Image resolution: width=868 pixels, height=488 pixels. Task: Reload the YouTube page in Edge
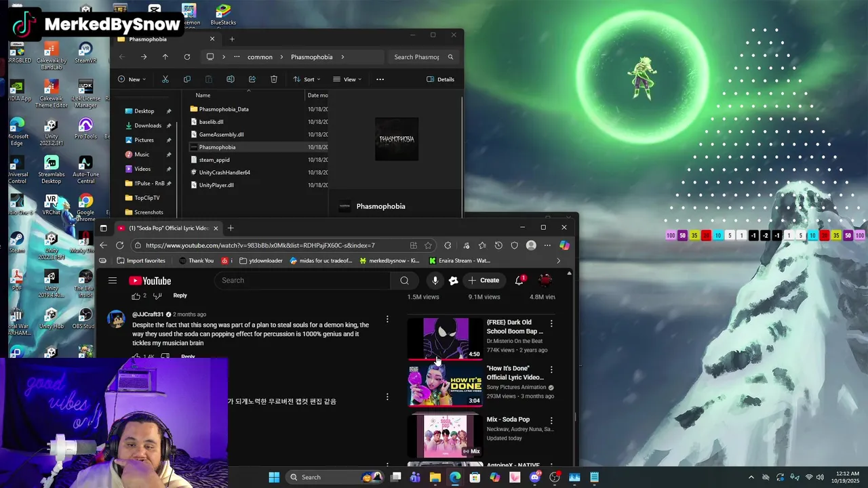tap(120, 245)
